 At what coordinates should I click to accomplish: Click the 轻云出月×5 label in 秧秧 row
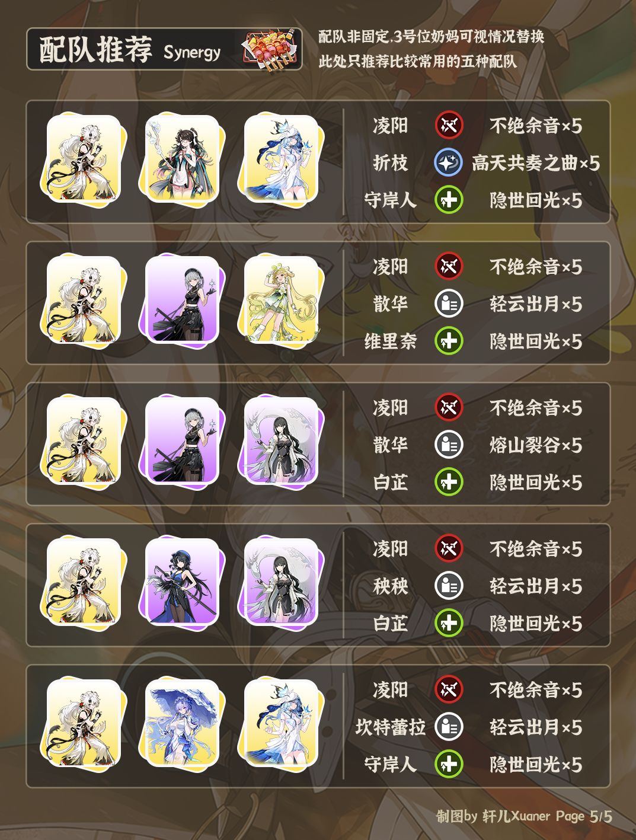(x=536, y=586)
